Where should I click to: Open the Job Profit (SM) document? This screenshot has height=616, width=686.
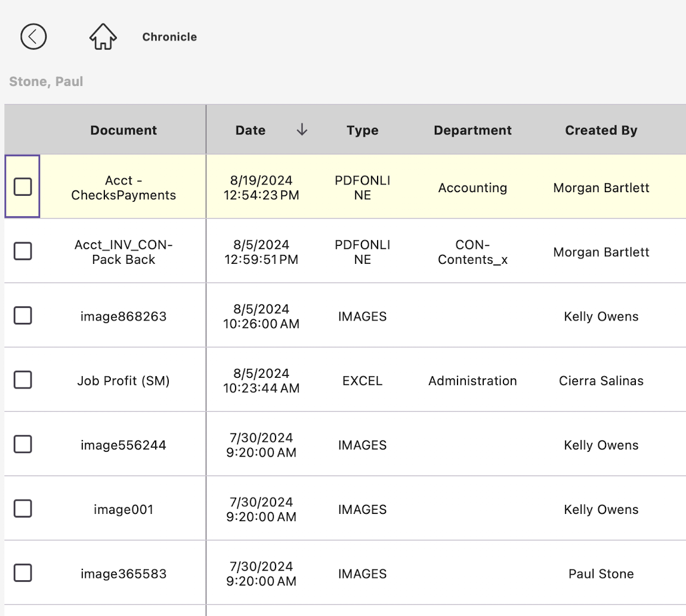pos(123,381)
